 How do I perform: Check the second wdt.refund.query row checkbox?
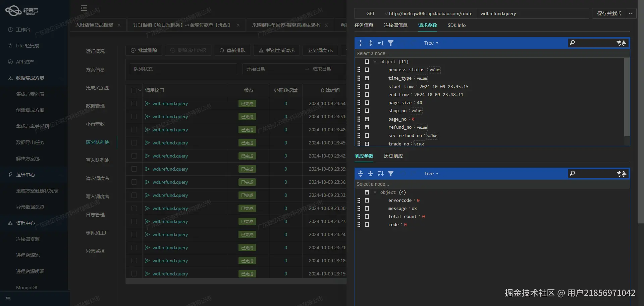click(x=134, y=117)
